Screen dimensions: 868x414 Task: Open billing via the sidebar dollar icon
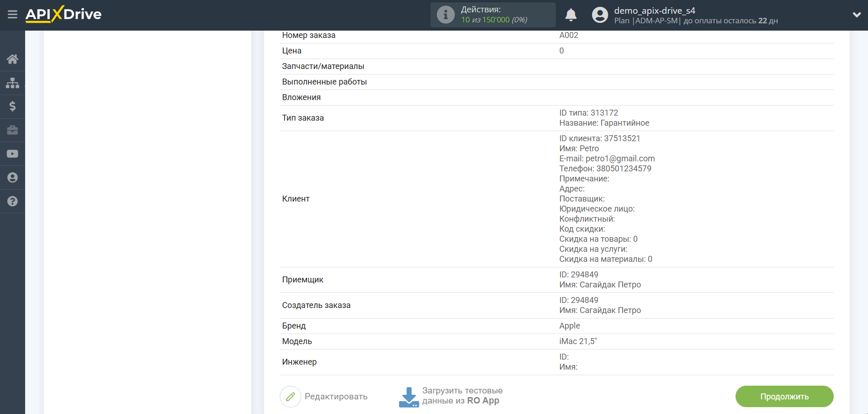[12, 106]
